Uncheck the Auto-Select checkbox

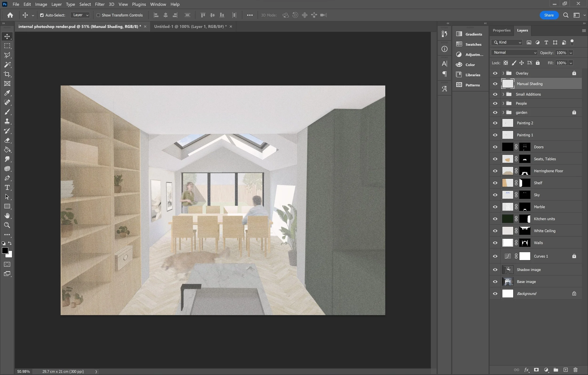click(42, 15)
